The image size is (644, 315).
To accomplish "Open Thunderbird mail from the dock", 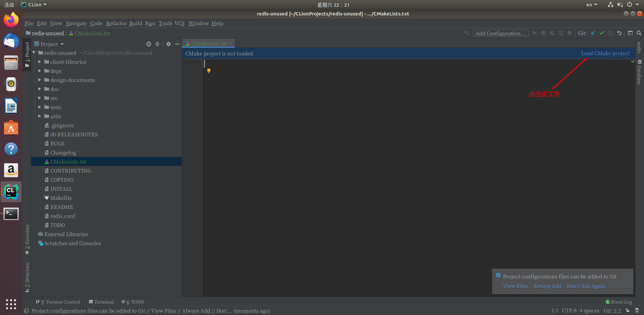I will coord(11,41).
